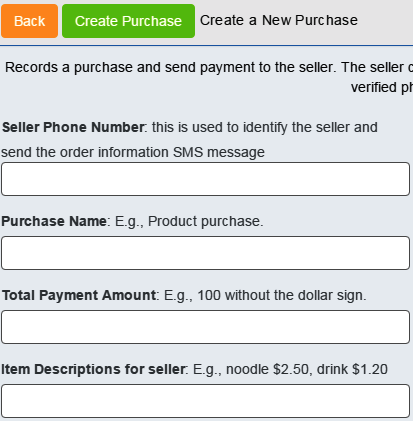Click the '100 without the dollar sign' hint

point(281,296)
